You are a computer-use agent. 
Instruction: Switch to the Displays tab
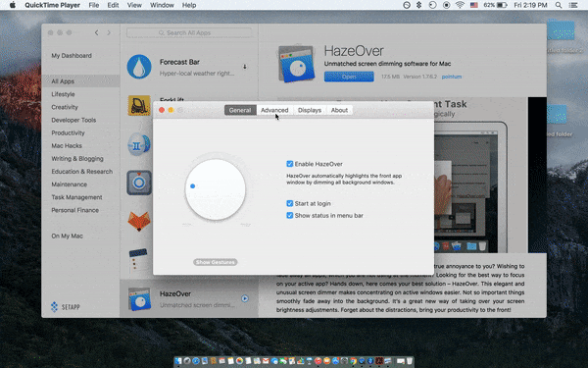(x=310, y=110)
